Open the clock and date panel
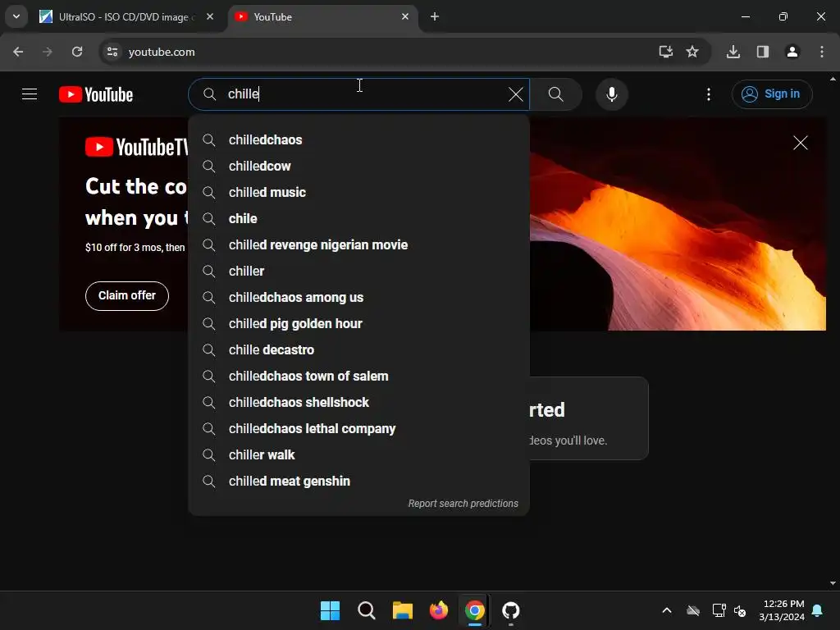 tap(782, 610)
